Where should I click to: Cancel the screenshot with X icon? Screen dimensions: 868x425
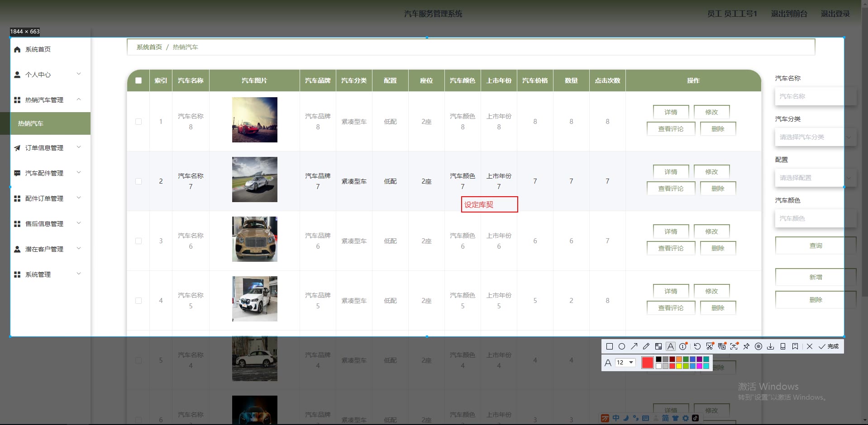pyautogui.click(x=809, y=346)
